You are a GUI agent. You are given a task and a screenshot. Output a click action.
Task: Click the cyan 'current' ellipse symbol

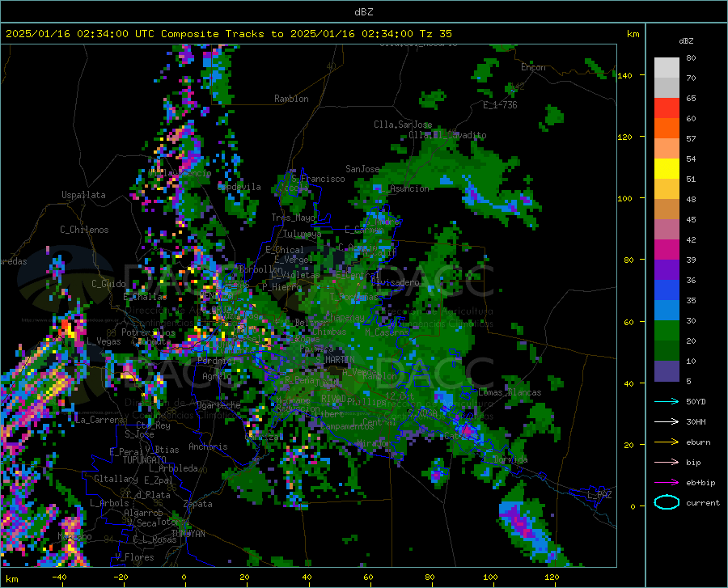tap(667, 502)
